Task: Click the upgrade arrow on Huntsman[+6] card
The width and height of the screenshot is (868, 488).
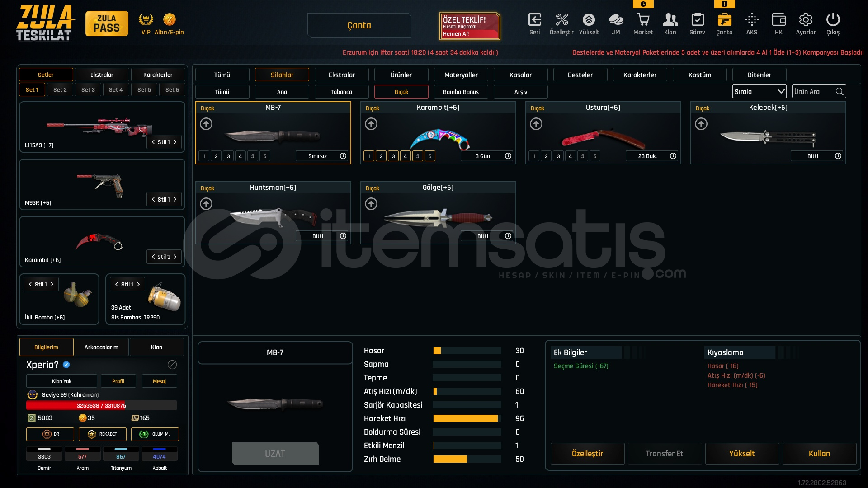Action: click(206, 204)
